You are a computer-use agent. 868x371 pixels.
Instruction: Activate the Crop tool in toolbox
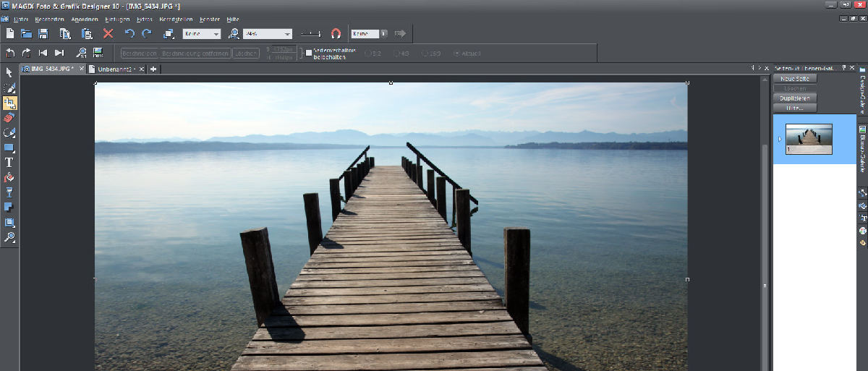tap(9, 102)
